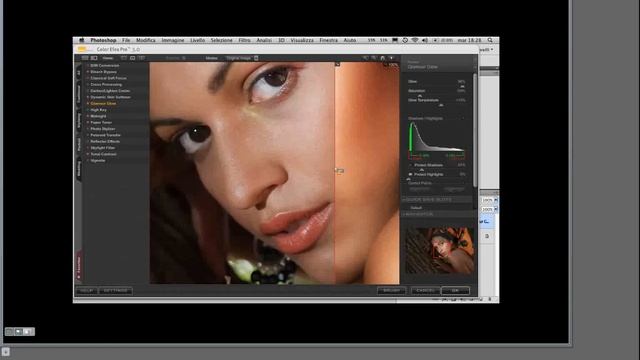Select the Midnight filter
This screenshot has width=640, height=360.
[98, 116]
